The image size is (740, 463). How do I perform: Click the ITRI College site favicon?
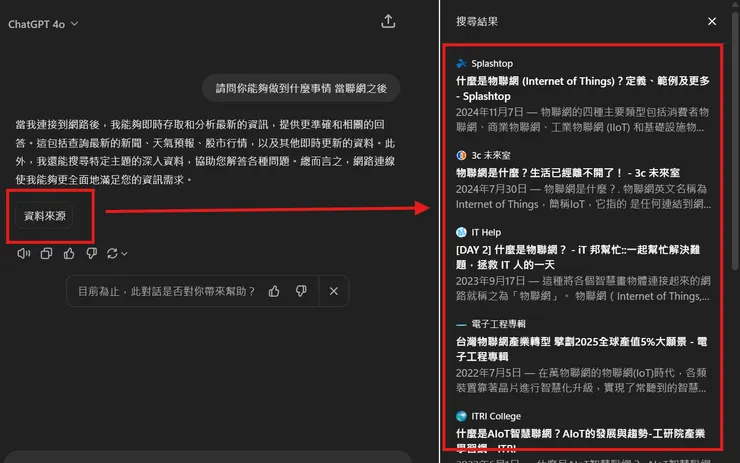click(461, 416)
